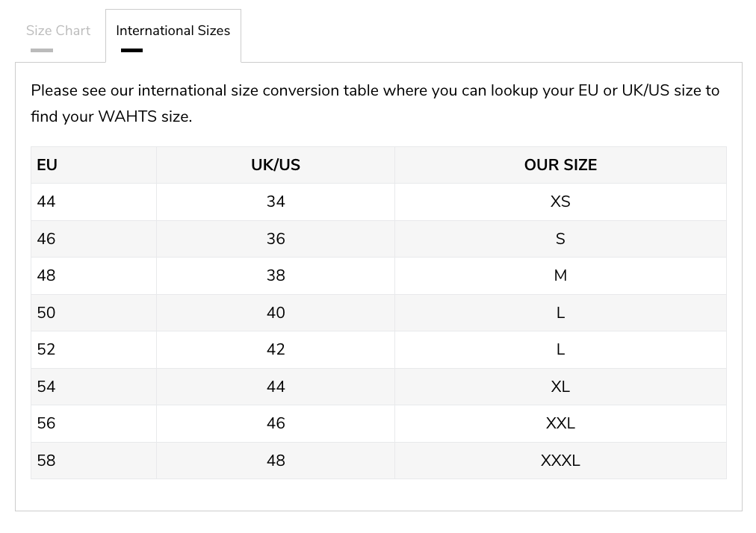Select the EU 50 cell
The image size is (756, 533).
46,313
